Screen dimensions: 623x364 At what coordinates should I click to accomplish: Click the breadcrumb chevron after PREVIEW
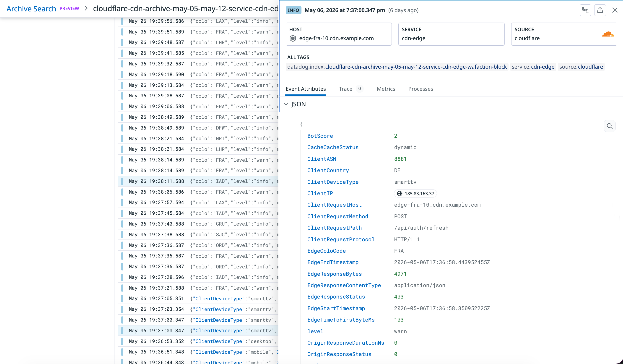coord(86,8)
